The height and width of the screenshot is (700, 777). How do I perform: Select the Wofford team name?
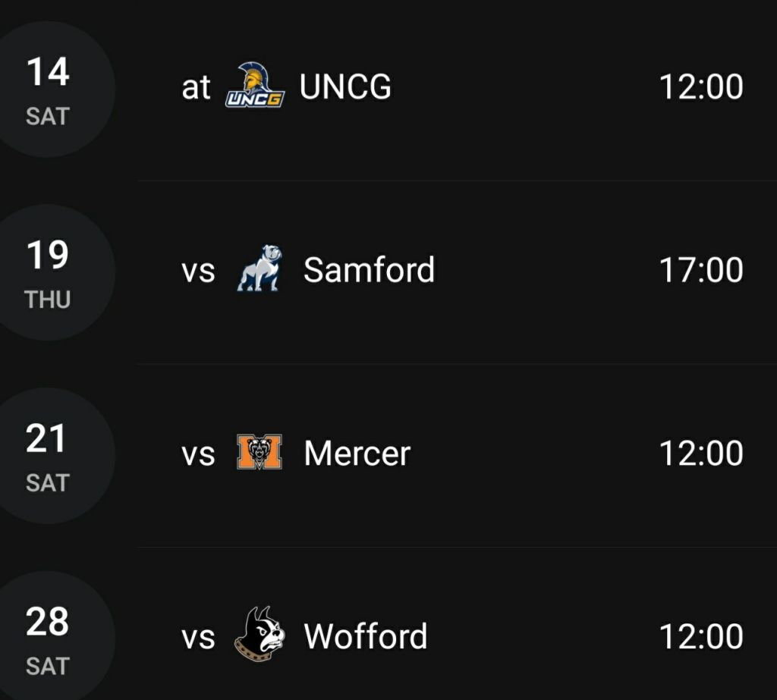365,636
